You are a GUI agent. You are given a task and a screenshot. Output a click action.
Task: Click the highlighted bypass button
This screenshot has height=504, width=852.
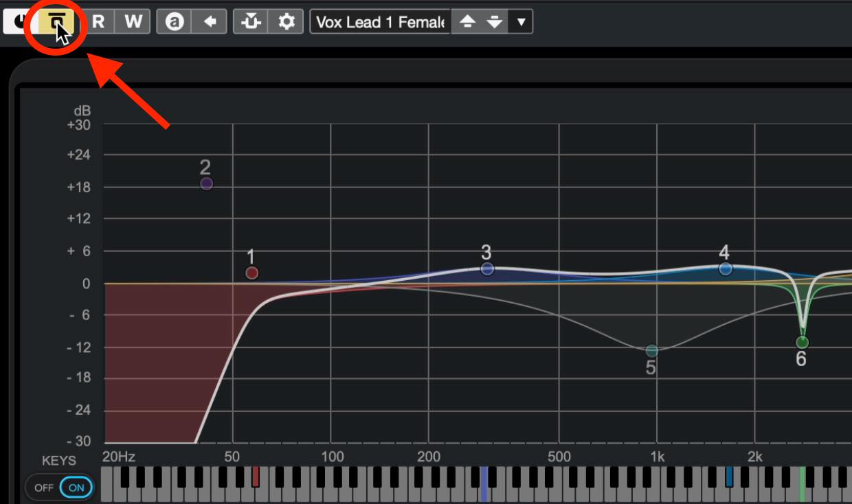pyautogui.click(x=57, y=22)
